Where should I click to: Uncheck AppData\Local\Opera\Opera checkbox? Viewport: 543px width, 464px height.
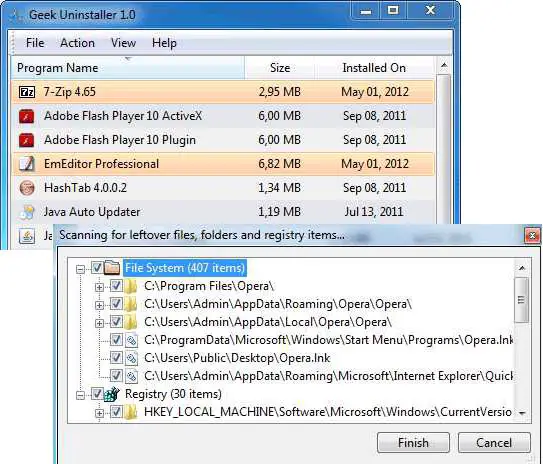(x=116, y=322)
